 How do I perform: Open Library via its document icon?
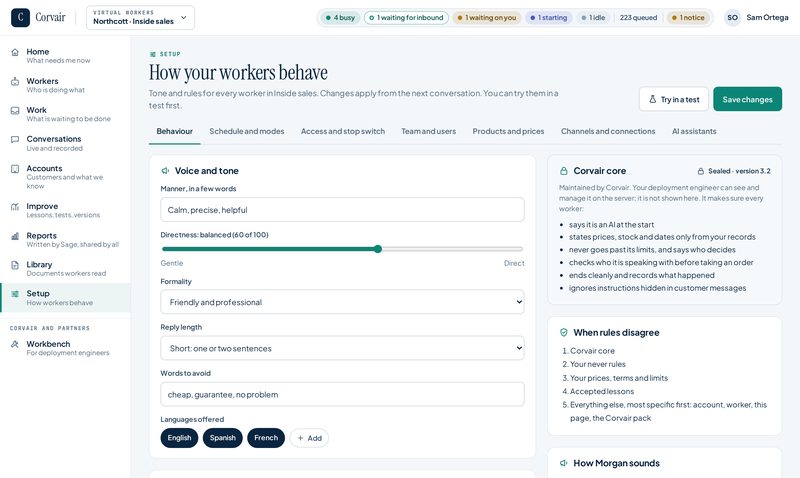click(15, 265)
